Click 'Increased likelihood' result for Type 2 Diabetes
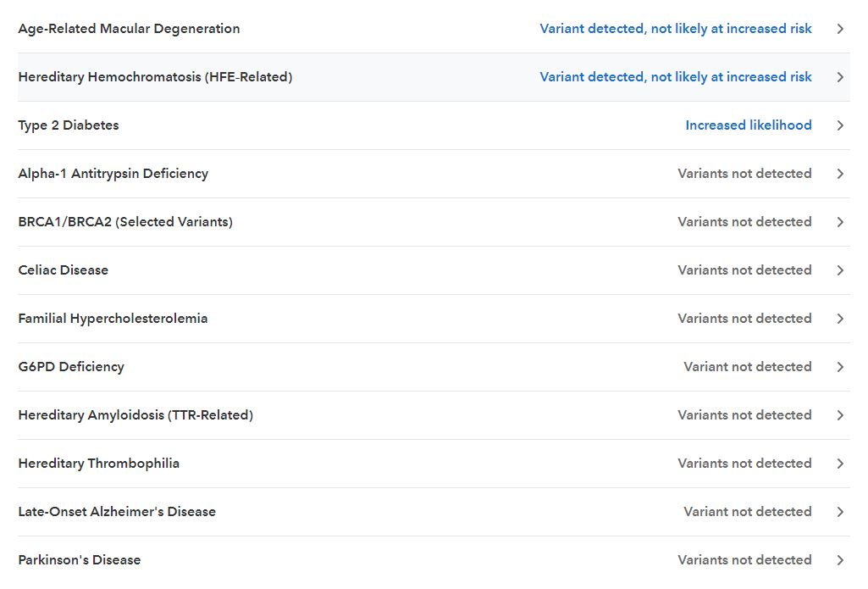 coord(748,125)
